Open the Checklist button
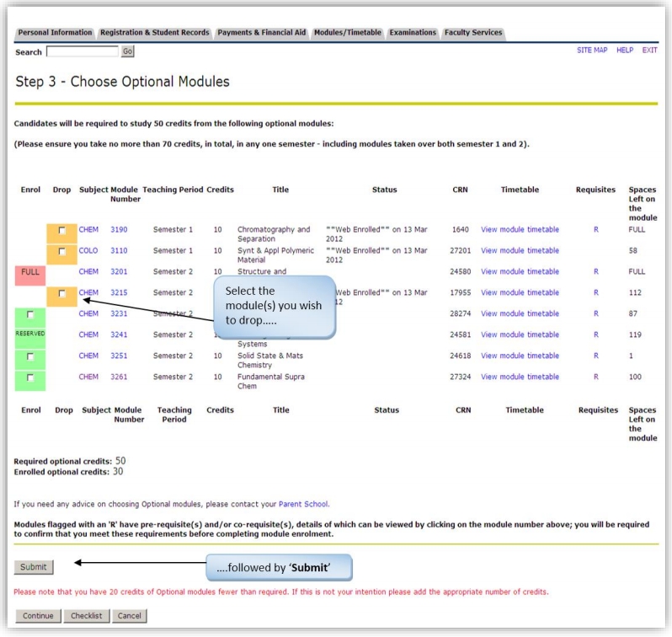 point(87,616)
